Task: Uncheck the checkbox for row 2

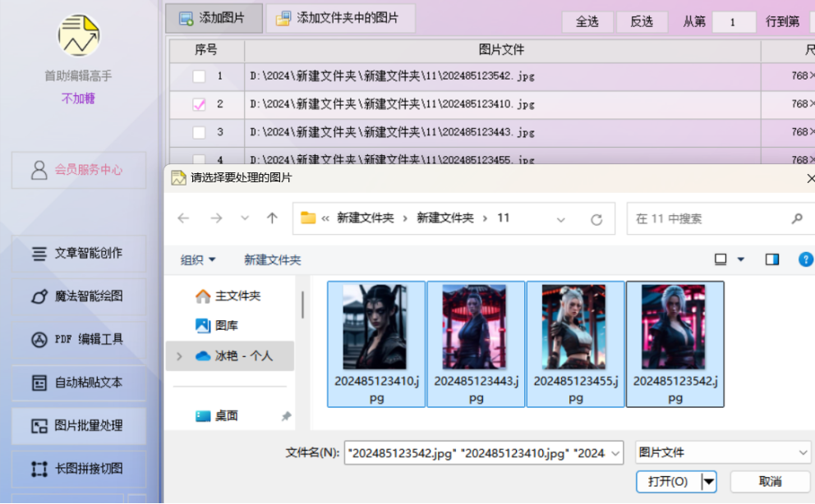Action: pos(199,104)
